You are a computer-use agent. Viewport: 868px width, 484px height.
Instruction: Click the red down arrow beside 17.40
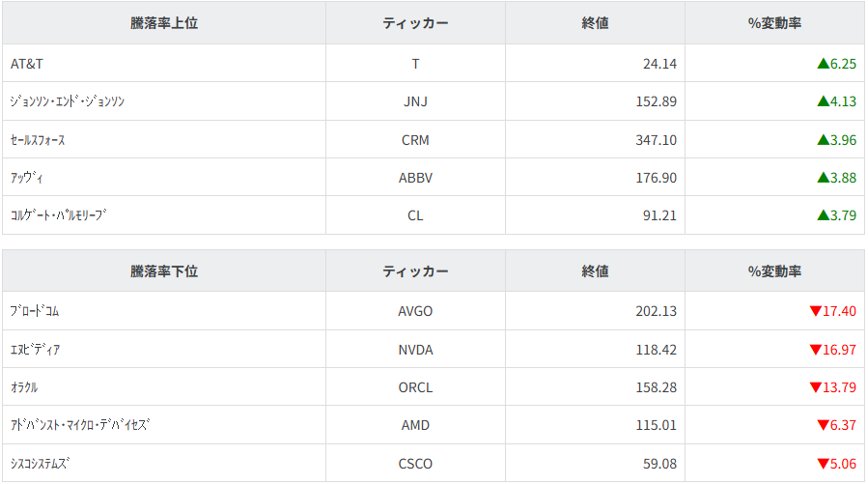pos(815,311)
